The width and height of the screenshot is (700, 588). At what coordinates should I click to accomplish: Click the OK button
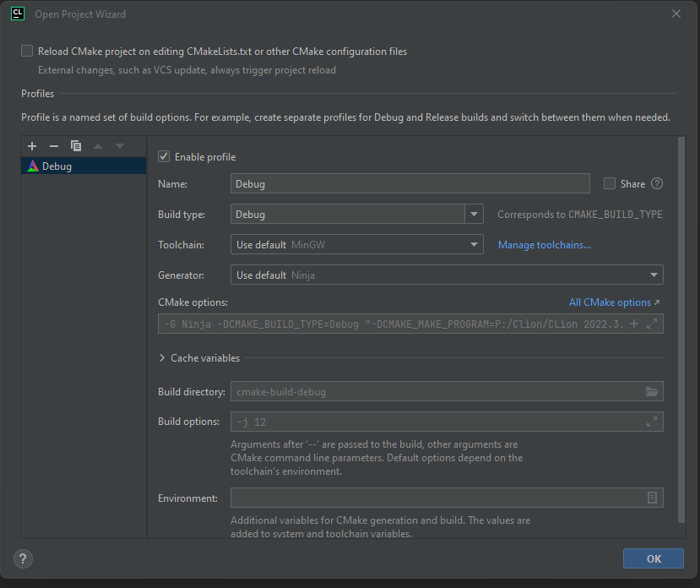point(653,558)
